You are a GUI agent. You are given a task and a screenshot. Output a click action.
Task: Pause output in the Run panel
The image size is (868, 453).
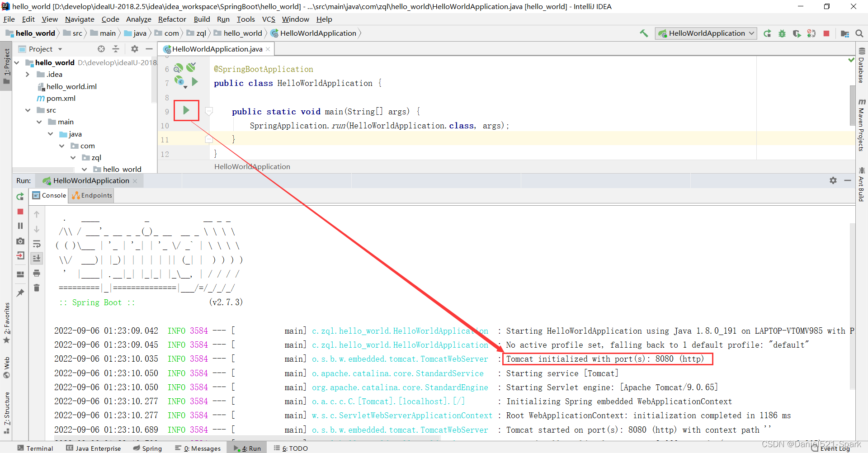tap(20, 226)
